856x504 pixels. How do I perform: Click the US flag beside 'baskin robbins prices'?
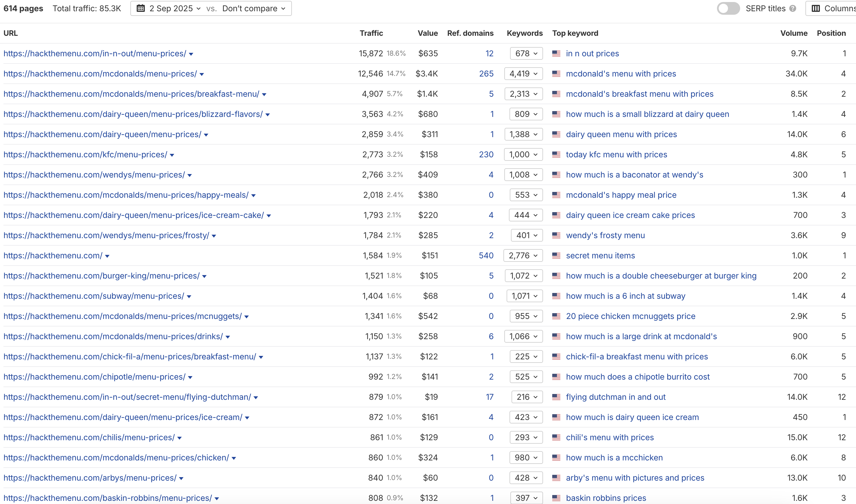pyautogui.click(x=556, y=498)
